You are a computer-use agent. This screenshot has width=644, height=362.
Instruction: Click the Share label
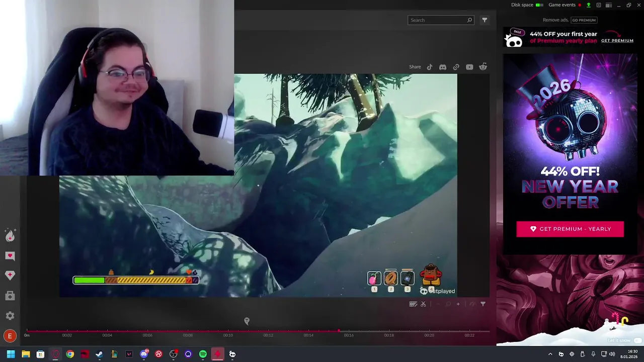point(415,67)
